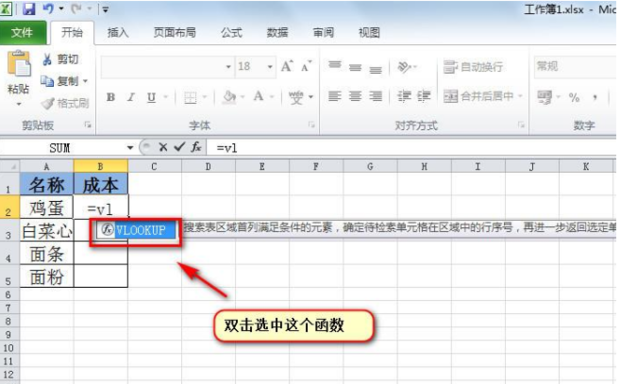Click the 剪切 cut button
The image size is (620, 384).
pyautogui.click(x=60, y=60)
